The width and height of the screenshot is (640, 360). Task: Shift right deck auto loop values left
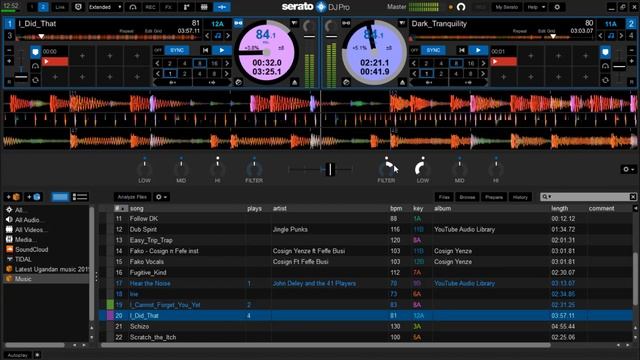pos(413,63)
